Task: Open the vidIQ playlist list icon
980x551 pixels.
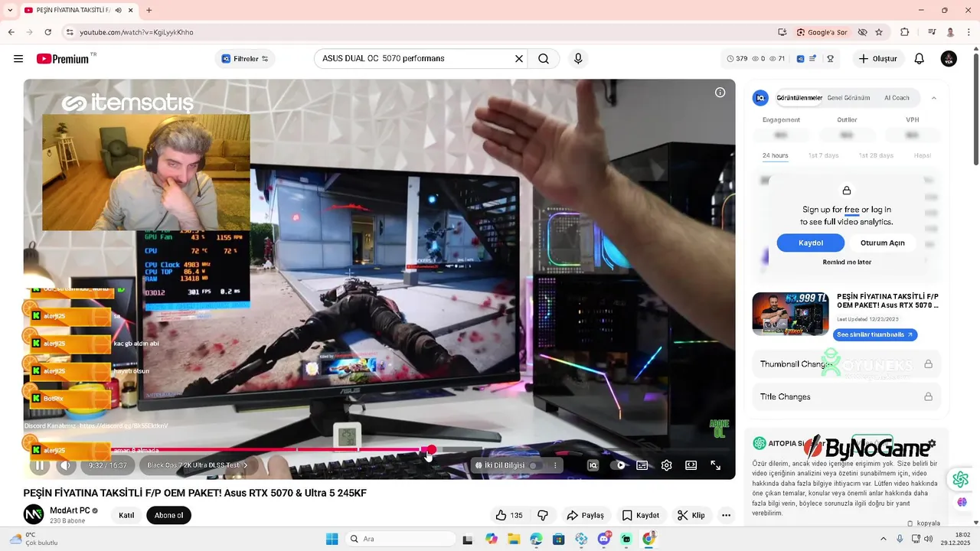Action: click(x=813, y=59)
